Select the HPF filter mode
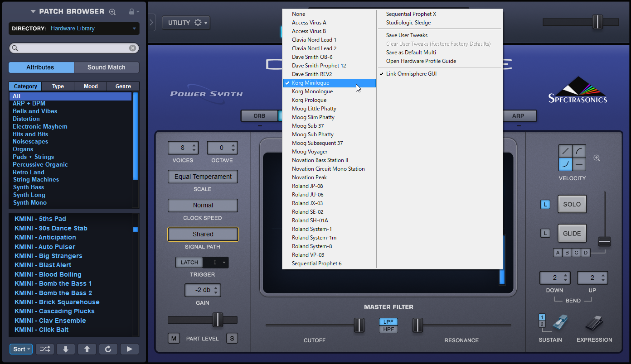Image resolution: width=631 pixels, height=364 pixels. point(388,329)
